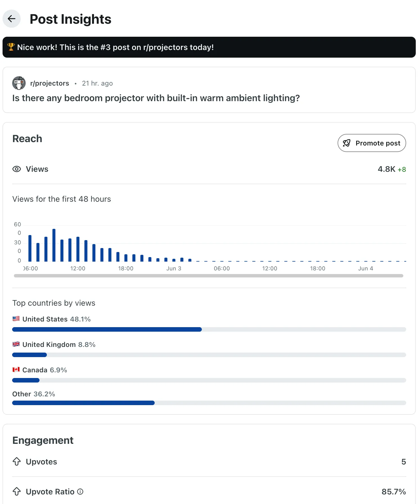Click the 'United States 48.1%' label
420x504 pixels.
click(x=56, y=319)
